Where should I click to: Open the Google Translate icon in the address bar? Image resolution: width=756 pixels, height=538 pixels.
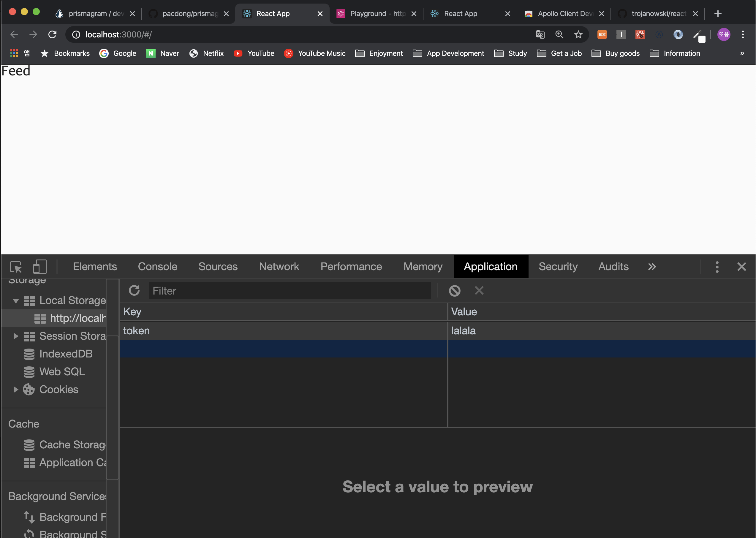click(540, 34)
